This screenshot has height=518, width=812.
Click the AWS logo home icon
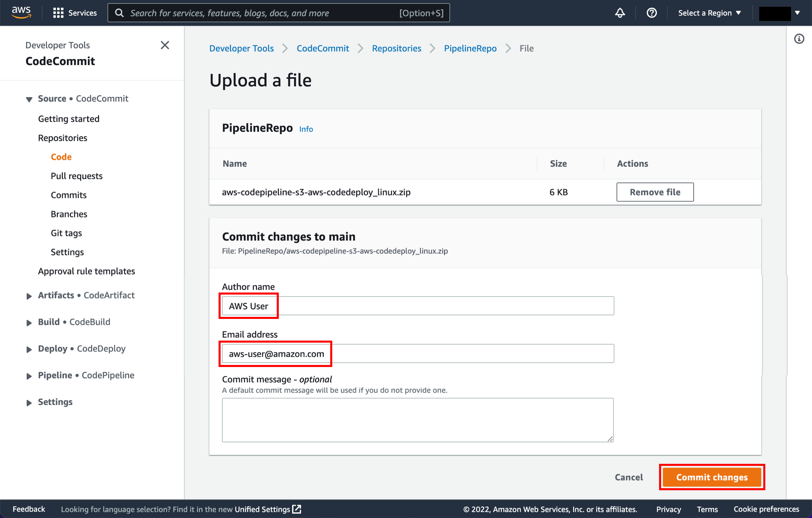[21, 12]
